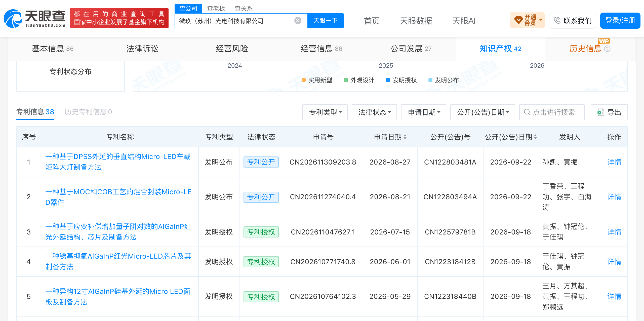Click the phone icon beside 联系我们
644x321 pixels.
coord(557,20)
